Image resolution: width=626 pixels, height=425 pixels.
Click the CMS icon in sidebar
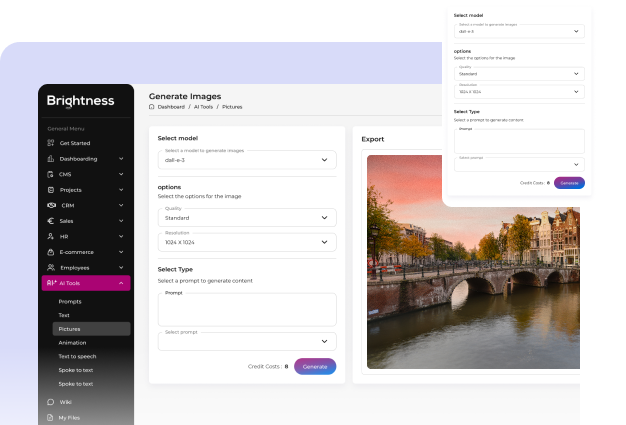click(51, 174)
